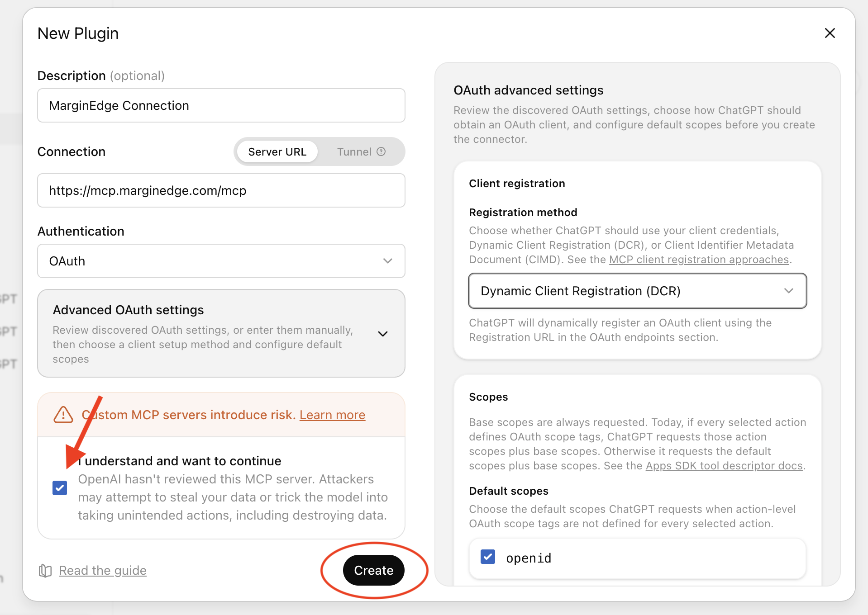Open the Authentication OAuth dropdown
868x615 pixels.
(221, 261)
